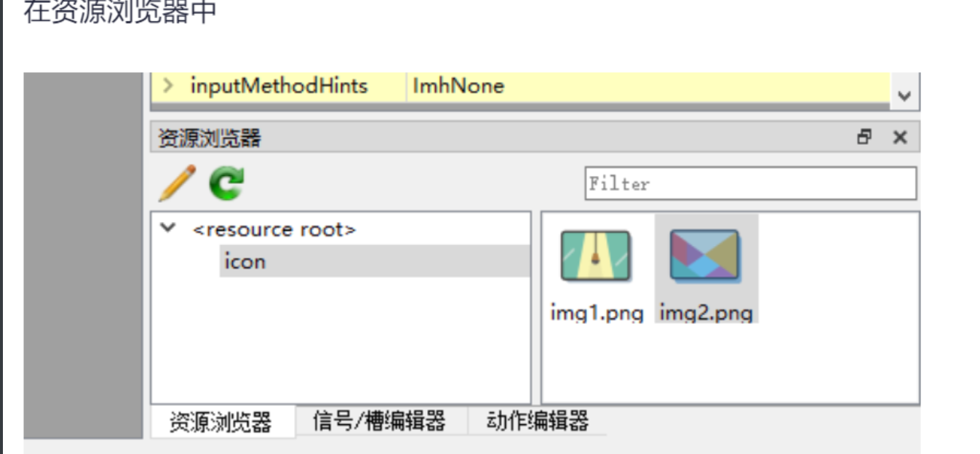The width and height of the screenshot is (980, 454).
Task: Click the 资源浏览器 panel title
Action: click(x=210, y=138)
